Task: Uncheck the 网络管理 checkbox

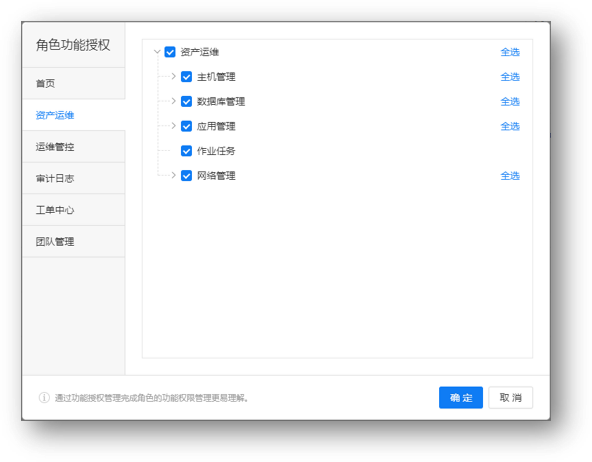Action: coord(187,176)
